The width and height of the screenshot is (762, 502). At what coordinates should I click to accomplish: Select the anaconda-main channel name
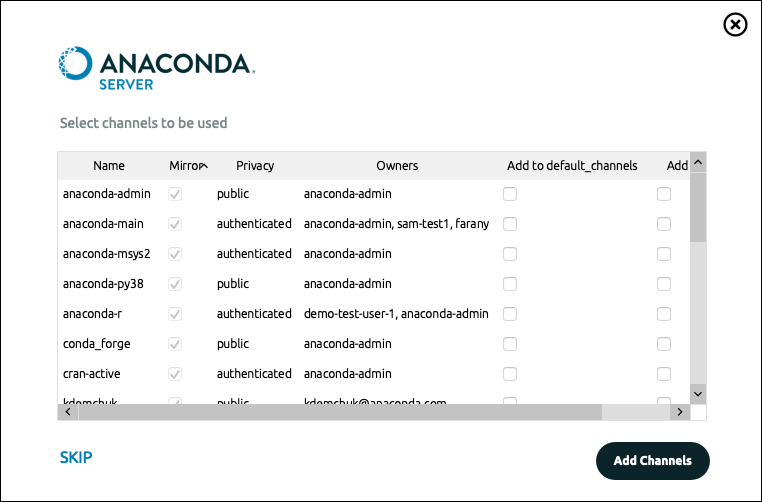coord(103,224)
